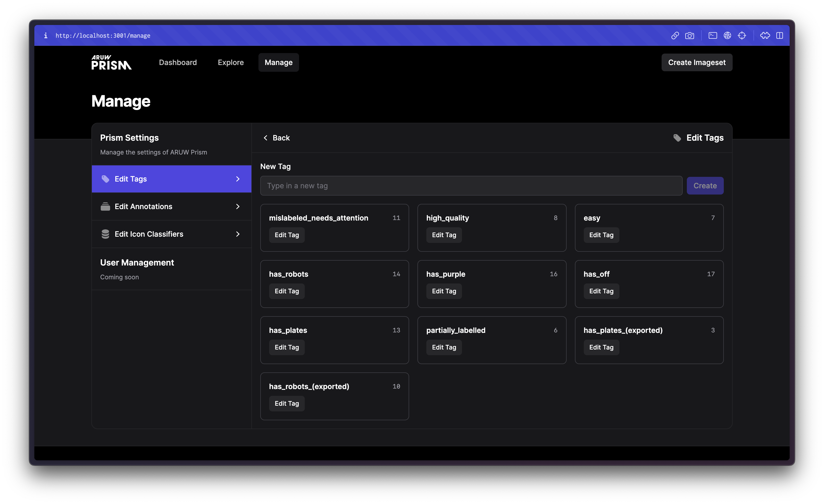Open the Dashboard tab

(178, 62)
